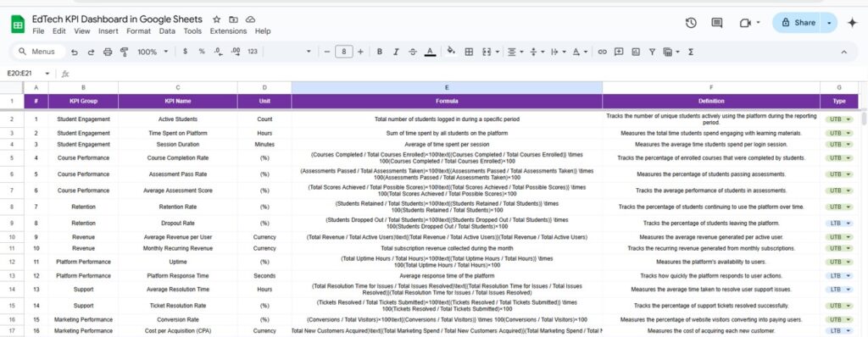Open the Edit menu
Image resolution: width=868 pixels, height=337 pixels.
point(59,31)
